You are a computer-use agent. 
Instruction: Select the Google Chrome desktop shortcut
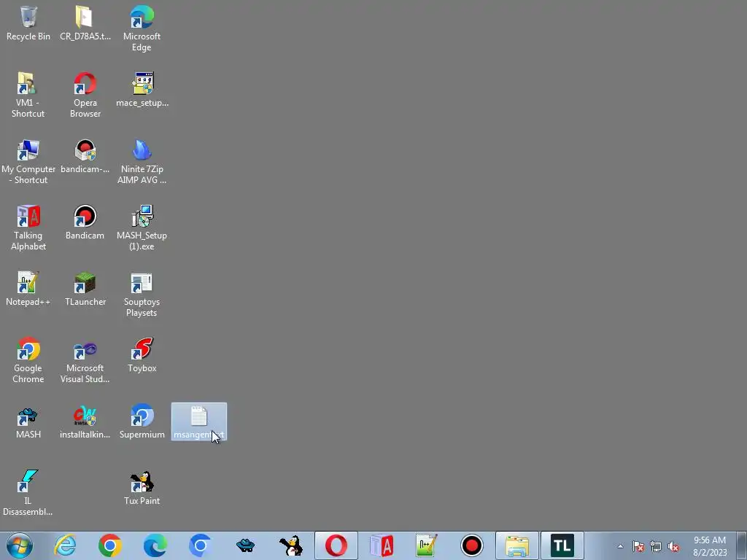28,360
